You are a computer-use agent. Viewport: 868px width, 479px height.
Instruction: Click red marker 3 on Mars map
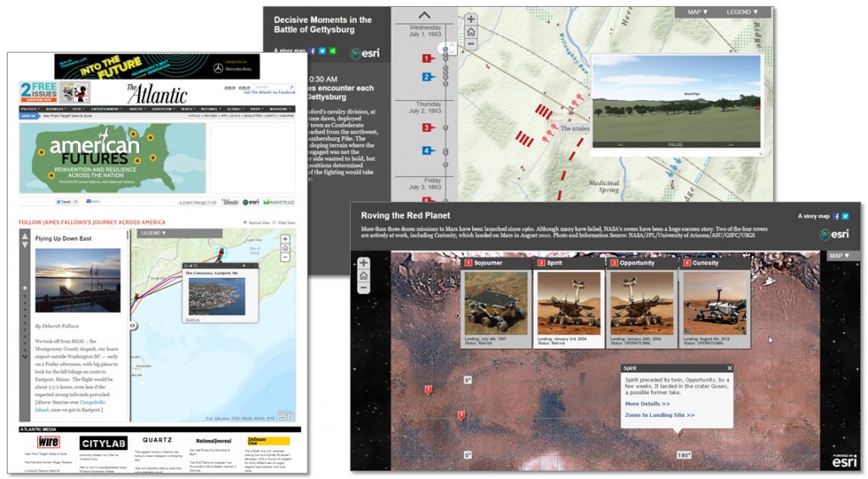(461, 415)
